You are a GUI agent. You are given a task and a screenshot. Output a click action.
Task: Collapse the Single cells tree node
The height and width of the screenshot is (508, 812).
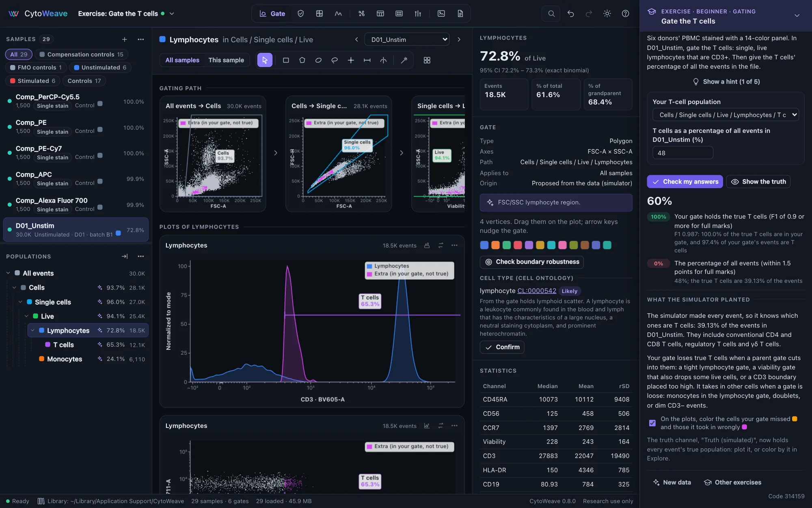tap(20, 302)
